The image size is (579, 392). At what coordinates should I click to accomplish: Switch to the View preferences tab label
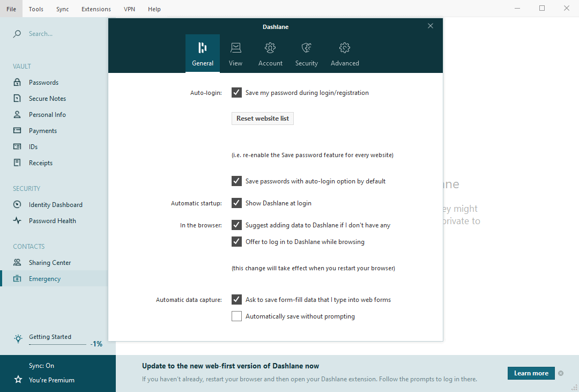pos(235,63)
